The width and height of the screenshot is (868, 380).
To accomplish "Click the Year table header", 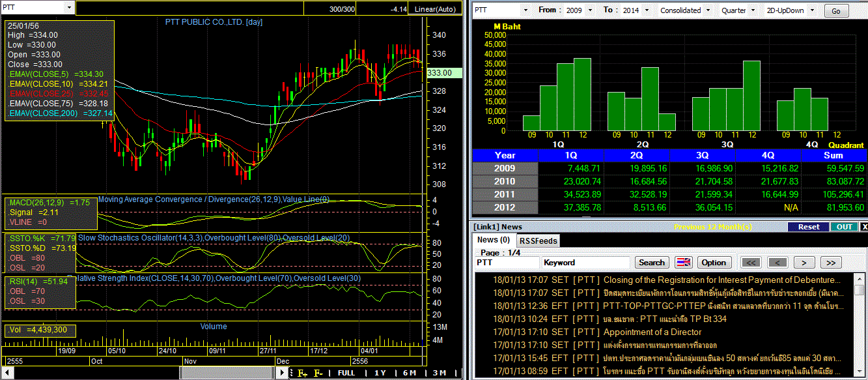I will tap(505, 155).
